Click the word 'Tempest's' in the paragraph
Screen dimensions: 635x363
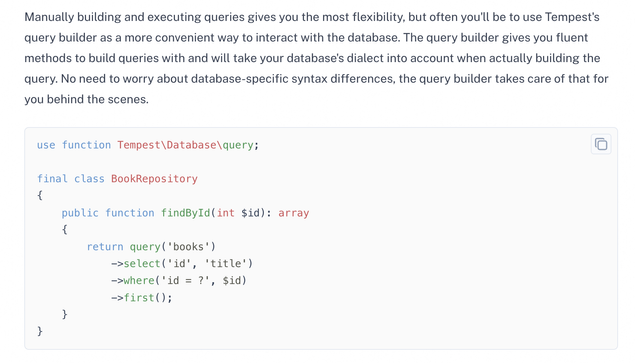point(572,17)
